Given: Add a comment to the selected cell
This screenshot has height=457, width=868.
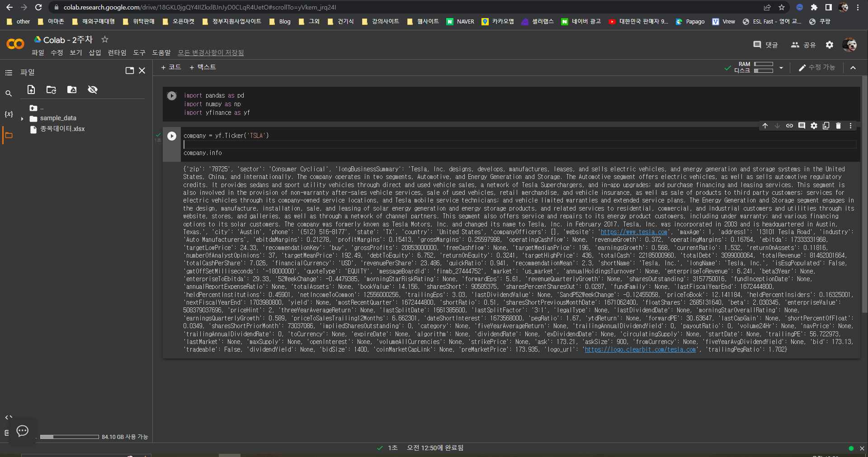Looking at the screenshot, I should (802, 126).
